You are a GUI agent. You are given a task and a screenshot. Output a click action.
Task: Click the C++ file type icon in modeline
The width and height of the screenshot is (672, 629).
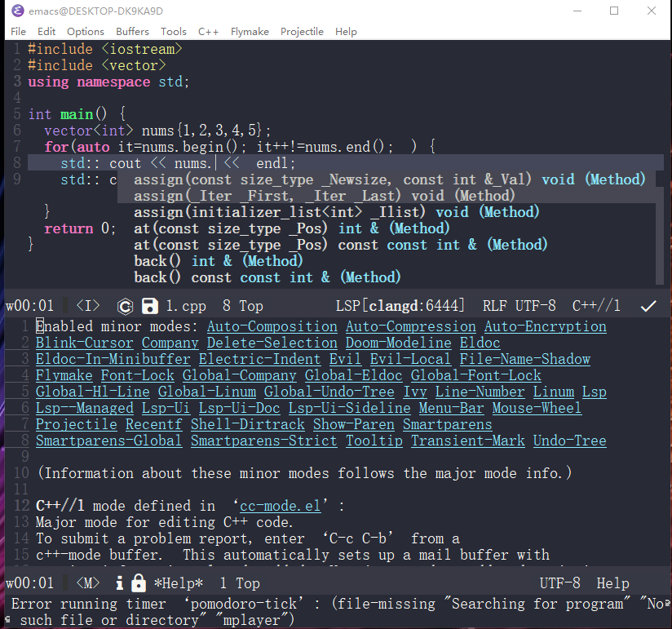[125, 306]
